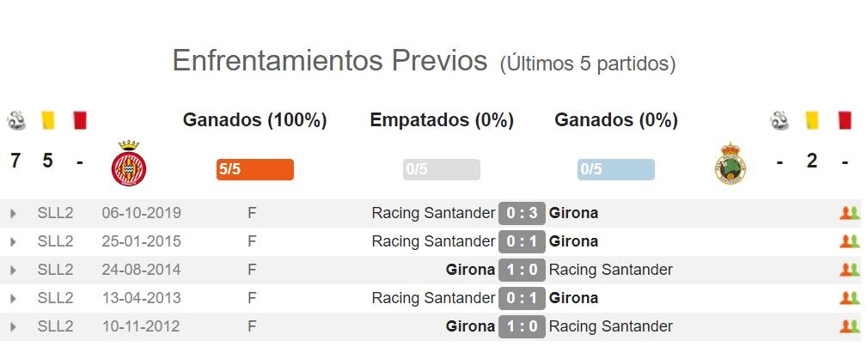The width and height of the screenshot is (868, 353).
Task: Click Girona in the 25-01-2015 match
Action: [x=573, y=241]
